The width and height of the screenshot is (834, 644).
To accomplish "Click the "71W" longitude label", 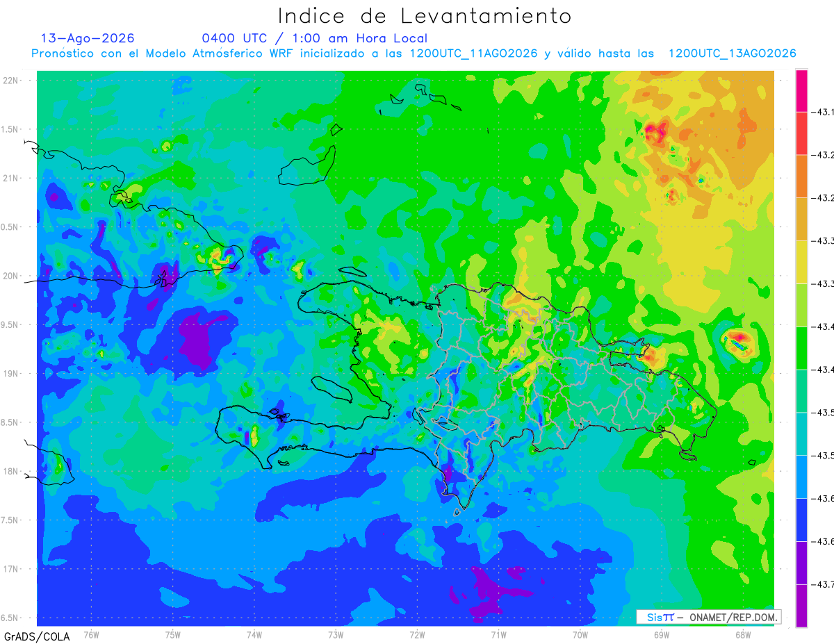I will click(x=498, y=634).
